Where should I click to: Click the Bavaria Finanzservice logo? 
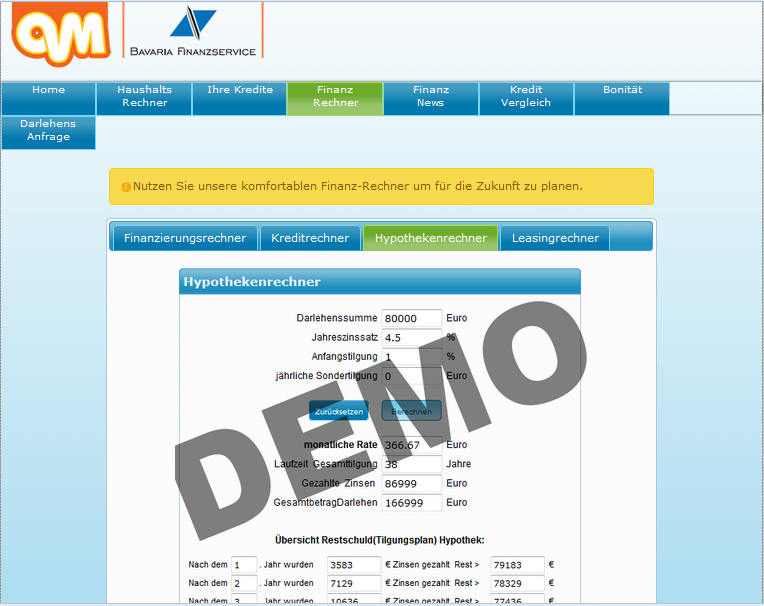pos(193,31)
